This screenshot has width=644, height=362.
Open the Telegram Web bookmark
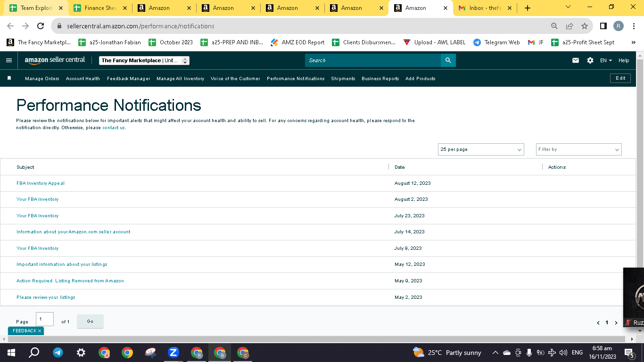point(496,42)
